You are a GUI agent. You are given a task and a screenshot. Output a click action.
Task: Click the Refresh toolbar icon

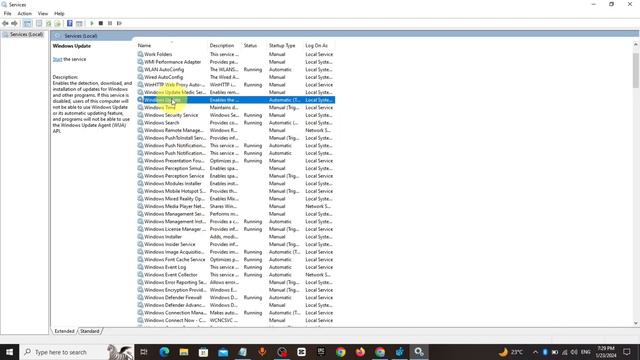click(x=49, y=23)
